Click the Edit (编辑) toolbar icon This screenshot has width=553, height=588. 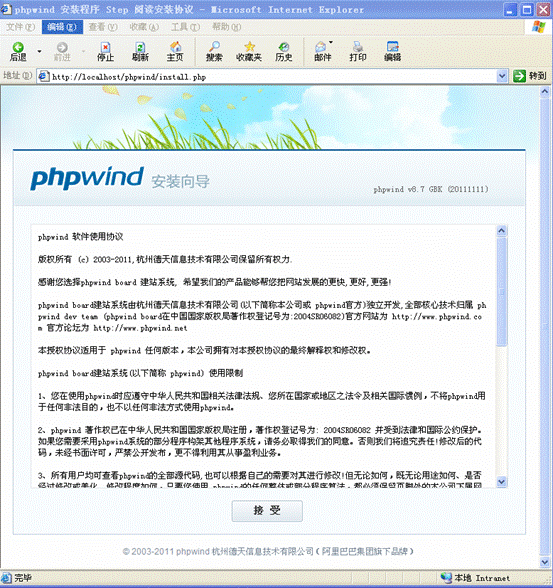[393, 51]
